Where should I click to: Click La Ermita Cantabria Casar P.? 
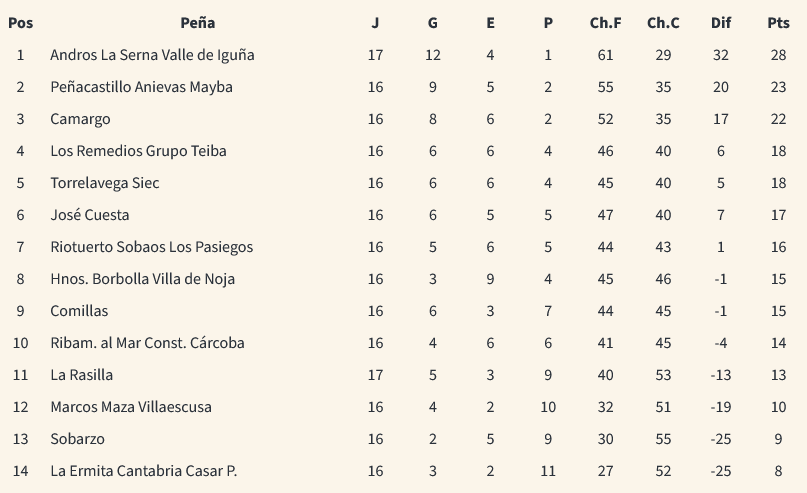click(144, 471)
